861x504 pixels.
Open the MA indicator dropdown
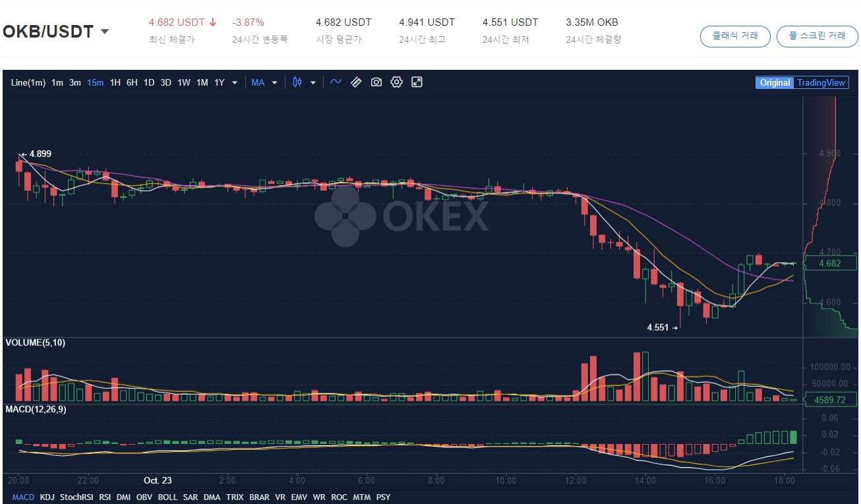pos(264,82)
